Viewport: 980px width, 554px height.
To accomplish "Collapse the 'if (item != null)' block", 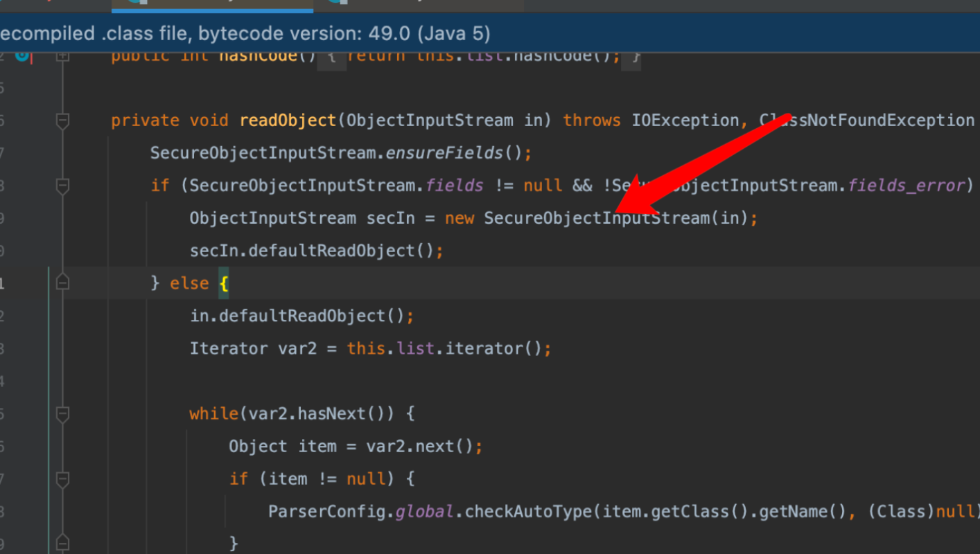I will [62, 479].
